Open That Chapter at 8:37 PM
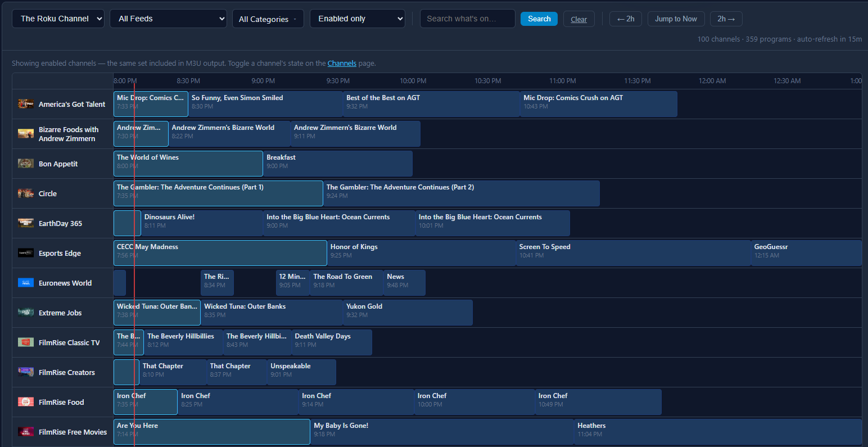Image resolution: width=868 pixels, height=447 pixels. coord(237,372)
